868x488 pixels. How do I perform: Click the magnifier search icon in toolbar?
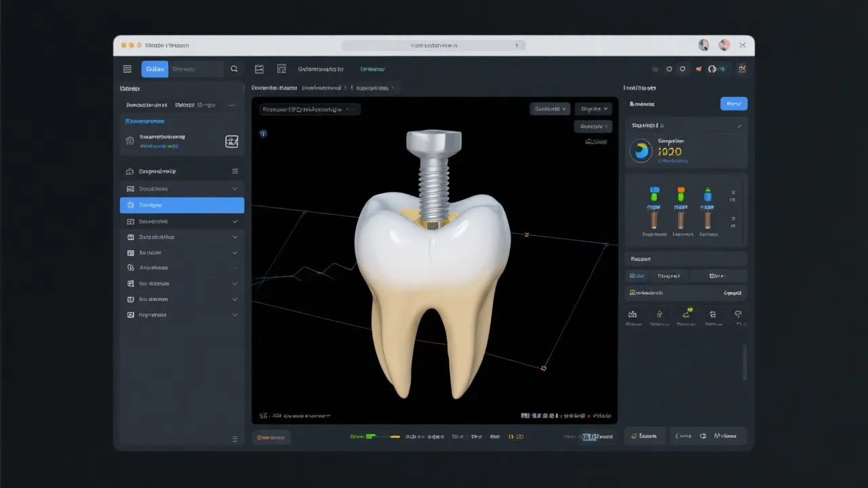tap(234, 68)
